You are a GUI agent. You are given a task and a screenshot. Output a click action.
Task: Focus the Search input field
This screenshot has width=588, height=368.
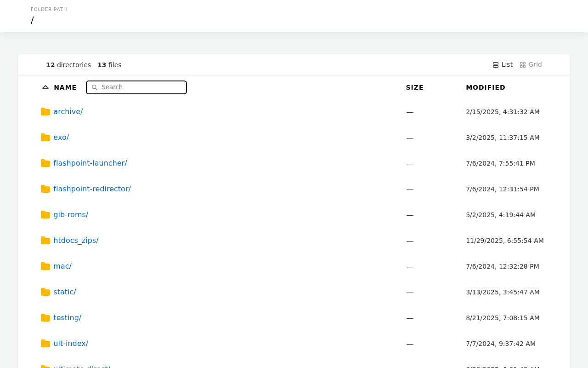point(136,87)
